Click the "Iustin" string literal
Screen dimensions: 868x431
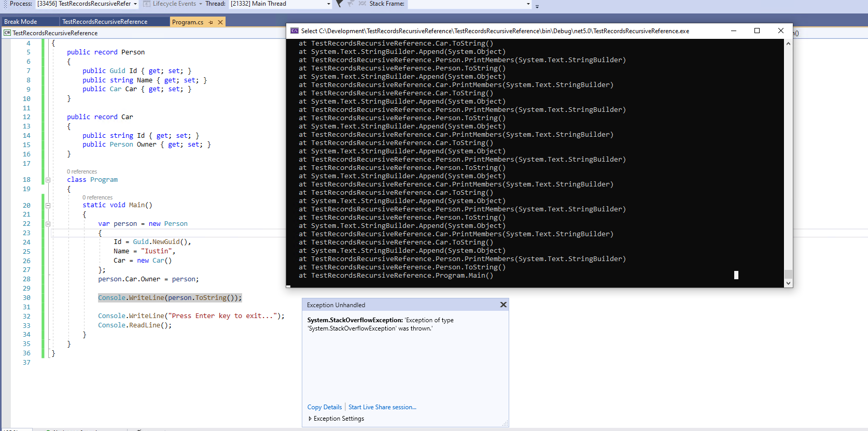(156, 251)
